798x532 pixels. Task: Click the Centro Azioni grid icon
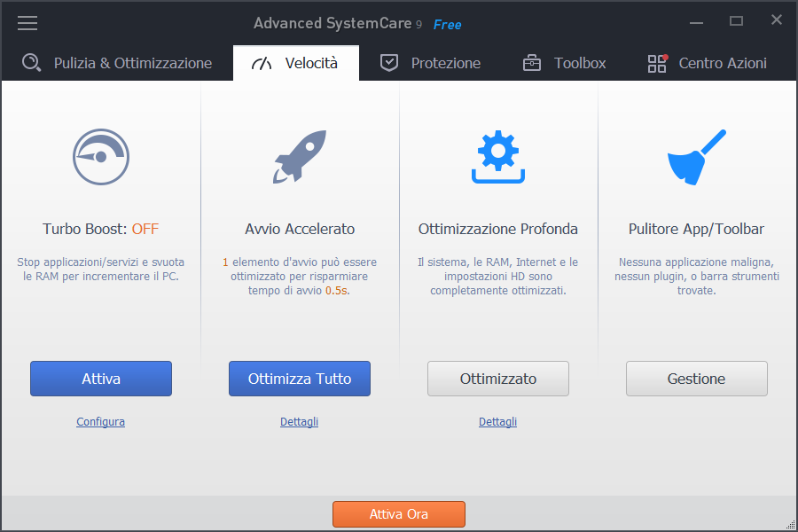point(658,63)
